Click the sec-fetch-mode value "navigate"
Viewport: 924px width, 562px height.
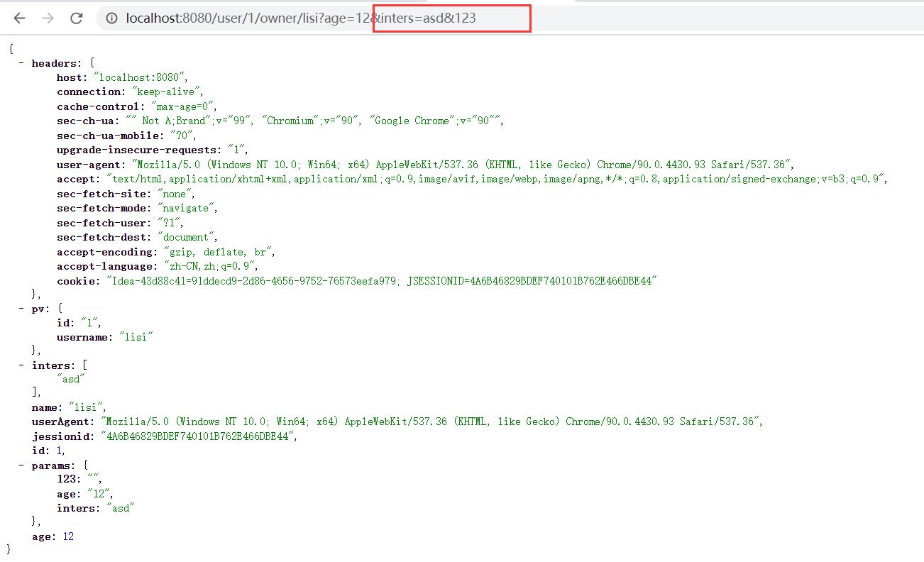(185, 208)
